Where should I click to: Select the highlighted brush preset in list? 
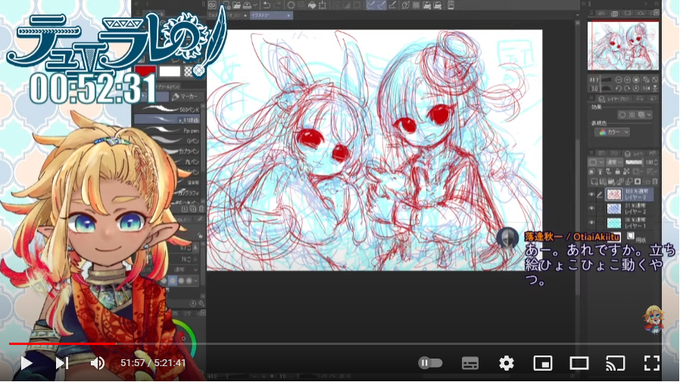point(167,119)
